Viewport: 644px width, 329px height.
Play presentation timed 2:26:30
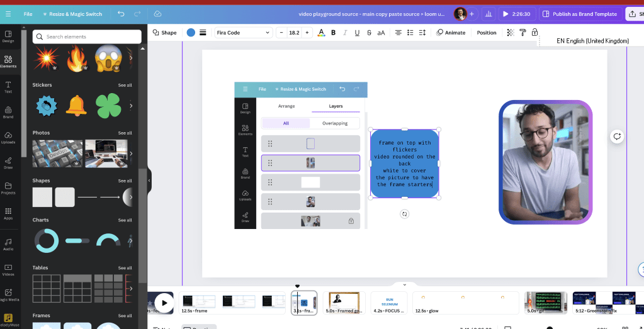click(x=517, y=14)
